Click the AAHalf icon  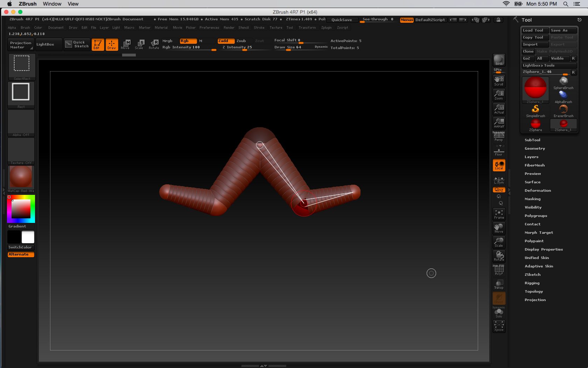point(499,123)
